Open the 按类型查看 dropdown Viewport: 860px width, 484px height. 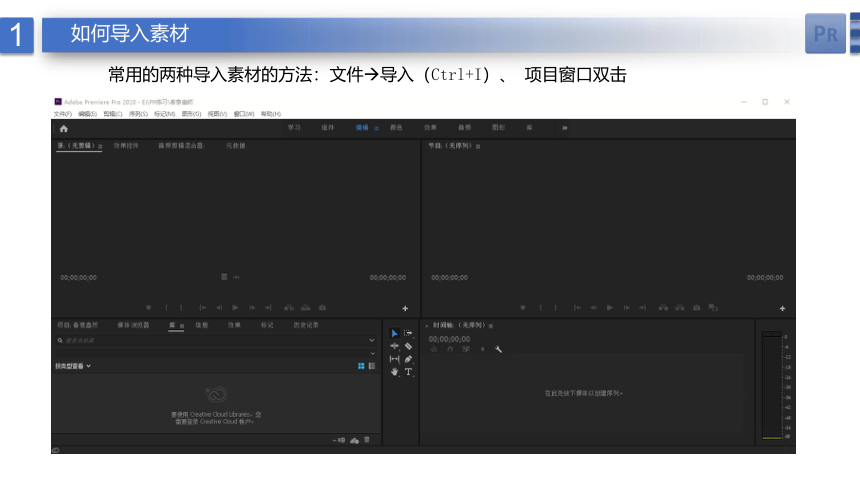73,366
